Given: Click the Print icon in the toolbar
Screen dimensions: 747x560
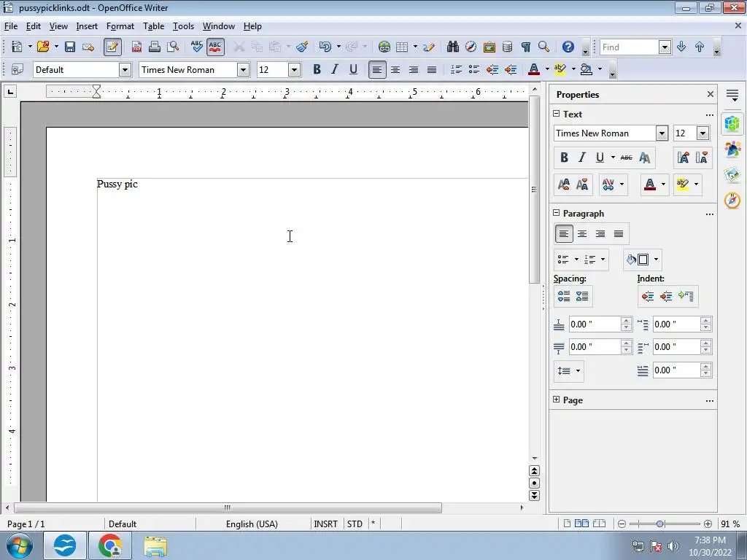Looking at the screenshot, I should 155,47.
